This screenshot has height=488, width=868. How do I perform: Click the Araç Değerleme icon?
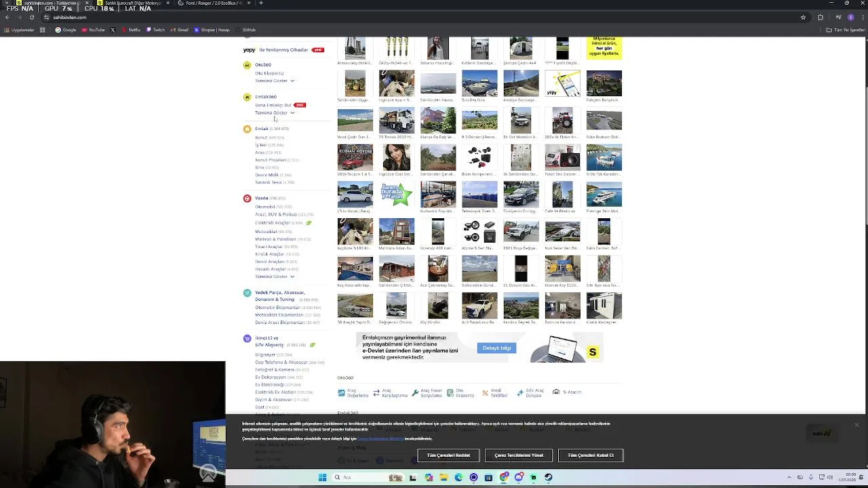pyautogui.click(x=342, y=392)
